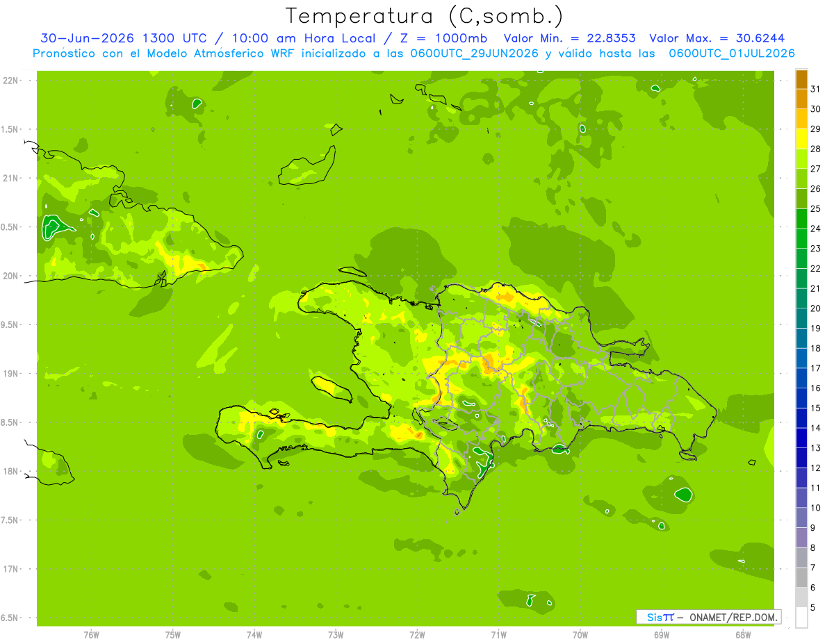Click the '26' colorbar scale value
Image resolution: width=834 pixels, height=644 pixels.
click(x=816, y=189)
